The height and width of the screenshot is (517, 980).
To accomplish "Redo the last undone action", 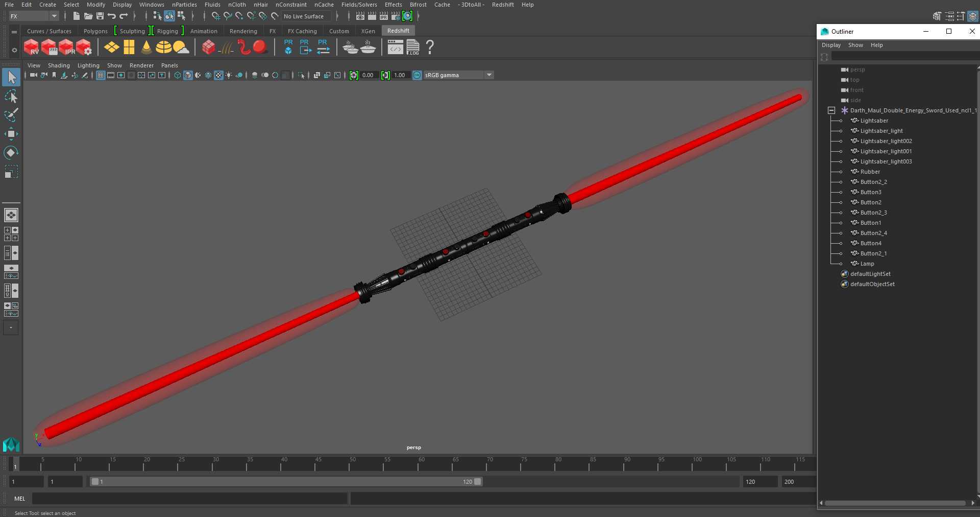I will click(124, 16).
